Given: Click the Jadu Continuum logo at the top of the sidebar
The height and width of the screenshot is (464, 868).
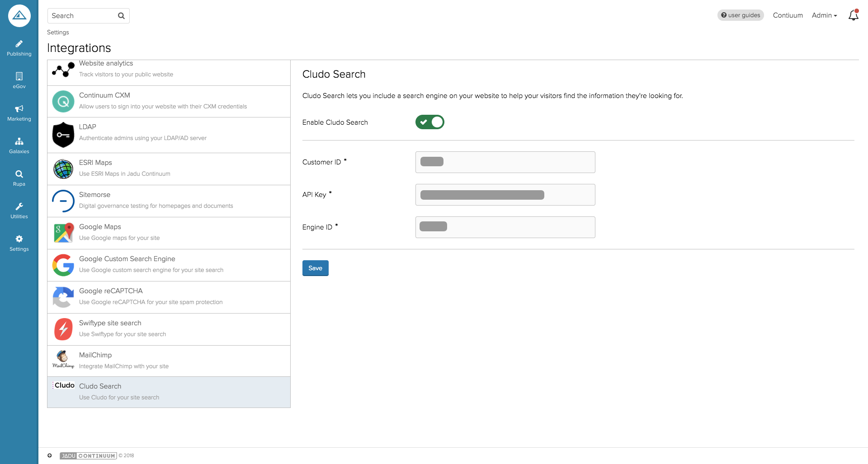Looking at the screenshot, I should click(19, 16).
